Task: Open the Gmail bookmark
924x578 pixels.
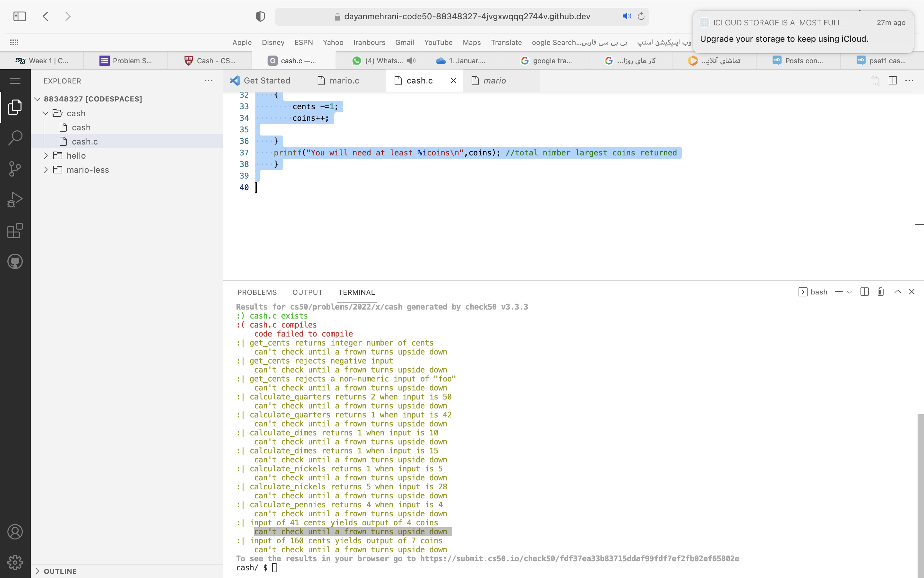Action: [404, 42]
